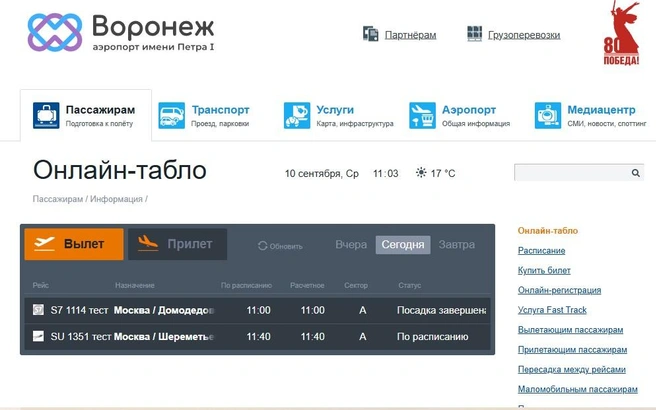Open the Расписание sidebar link
The image size is (656, 410).
[x=541, y=251]
